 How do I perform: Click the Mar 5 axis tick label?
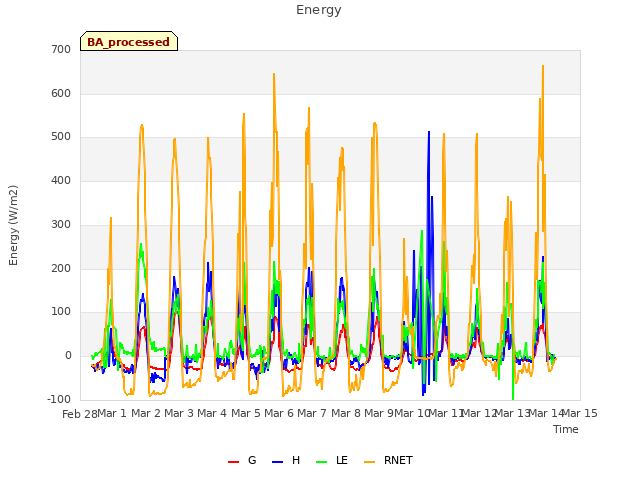click(246, 413)
